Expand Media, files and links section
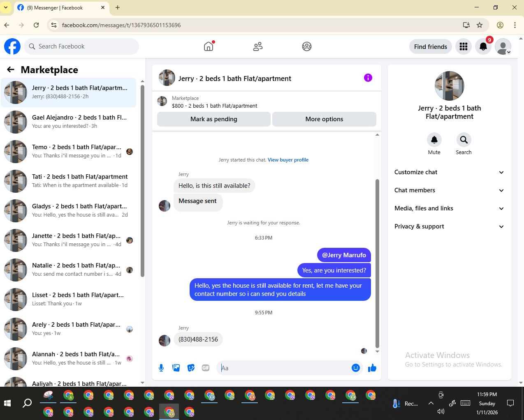Viewport: 524px width, 420px height. pyautogui.click(x=450, y=208)
